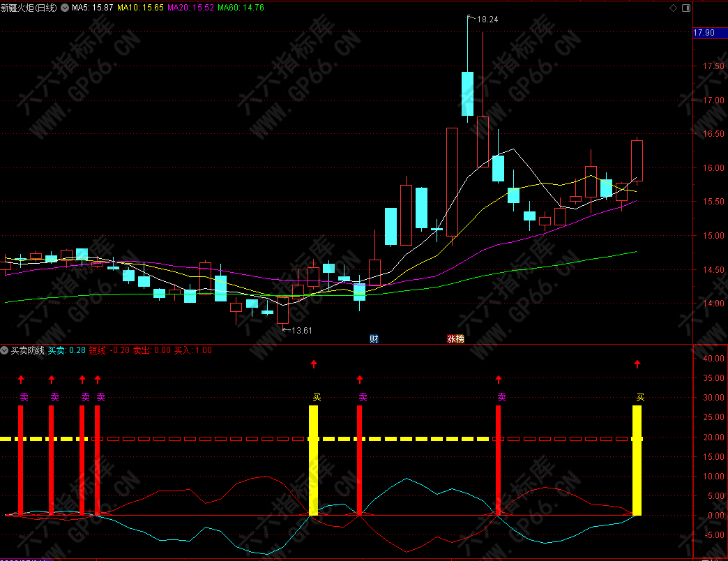728x561 pixels.
Task: Click the 10.00 indicator axis label
Action: 713,476
